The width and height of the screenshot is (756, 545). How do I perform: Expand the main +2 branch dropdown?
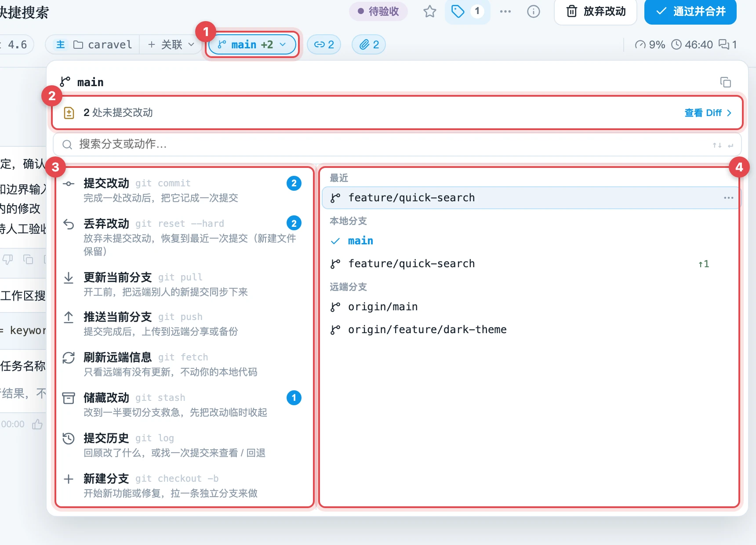[x=252, y=44]
